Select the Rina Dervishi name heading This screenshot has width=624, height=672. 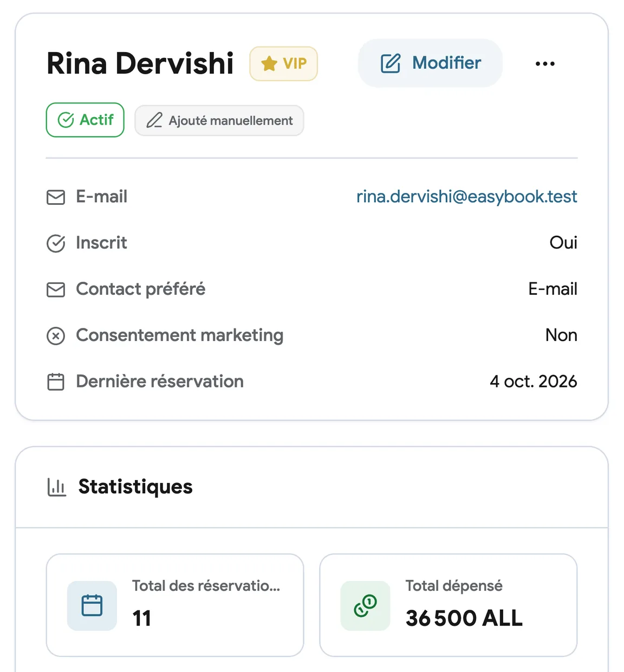tap(140, 63)
